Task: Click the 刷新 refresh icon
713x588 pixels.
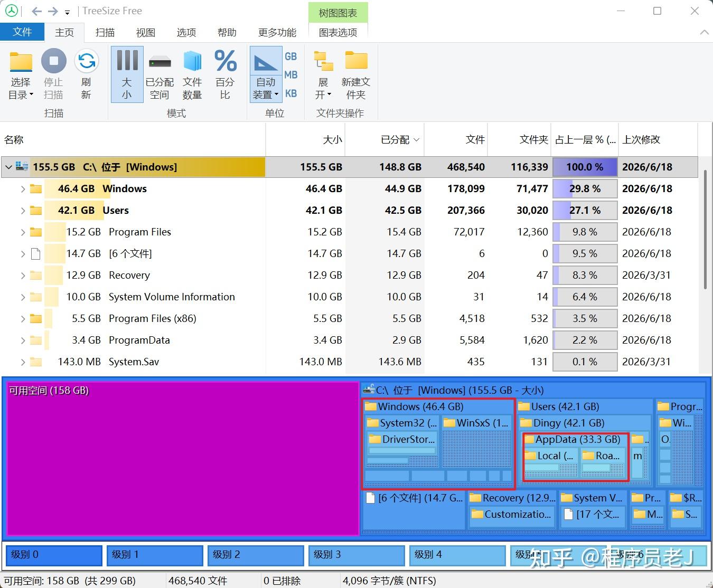Action: tap(86, 61)
